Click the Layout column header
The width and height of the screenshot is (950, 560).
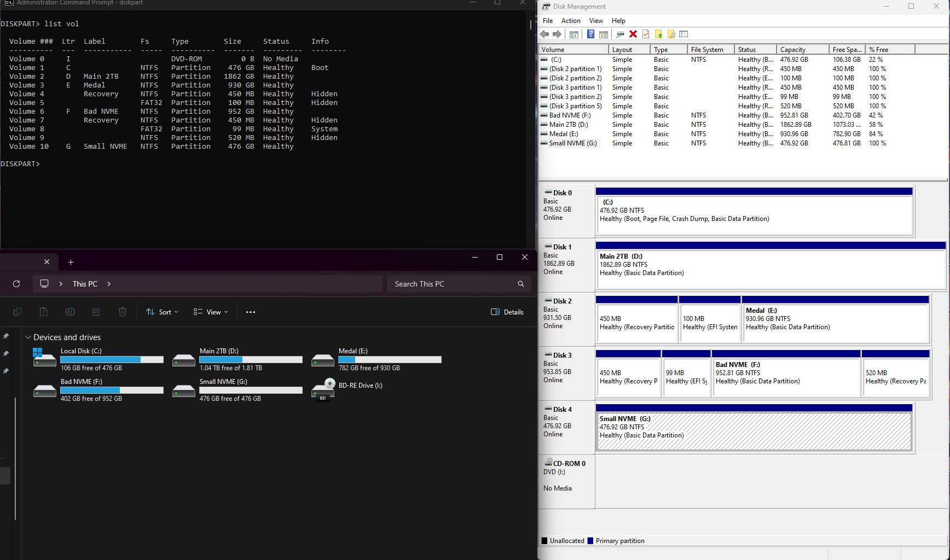coord(629,50)
